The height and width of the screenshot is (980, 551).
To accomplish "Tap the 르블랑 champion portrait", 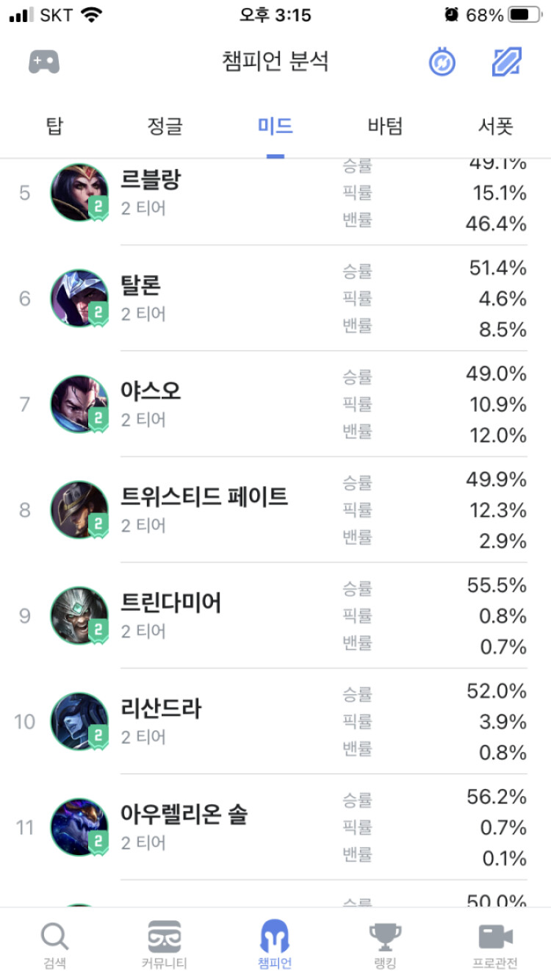I will [79, 193].
